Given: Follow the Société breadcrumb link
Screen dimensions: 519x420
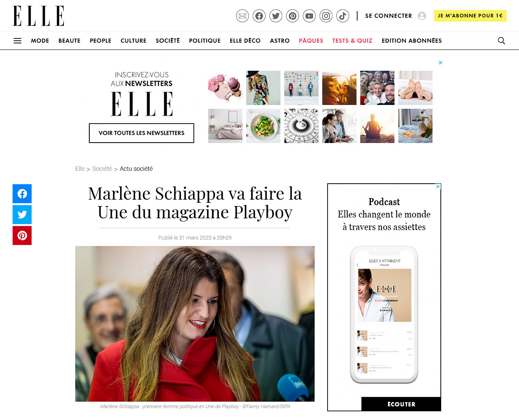Looking at the screenshot, I should pos(102,169).
